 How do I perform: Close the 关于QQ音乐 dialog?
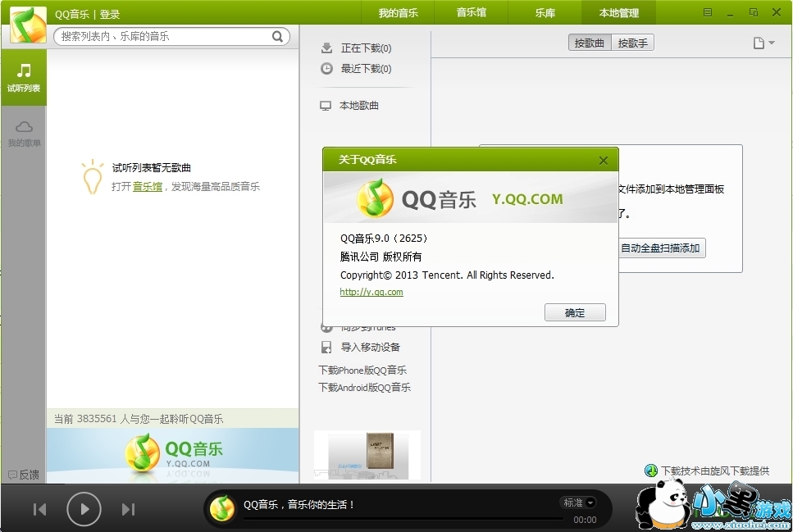[x=603, y=161]
